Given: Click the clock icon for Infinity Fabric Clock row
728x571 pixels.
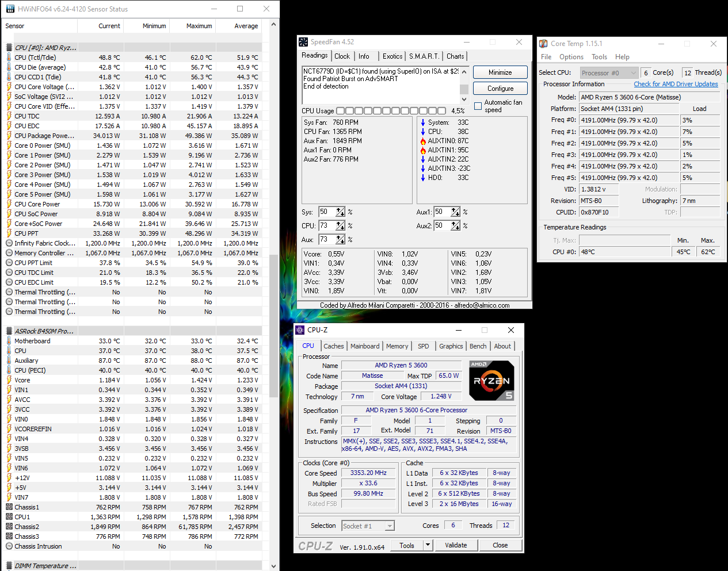Looking at the screenshot, I should point(9,243).
